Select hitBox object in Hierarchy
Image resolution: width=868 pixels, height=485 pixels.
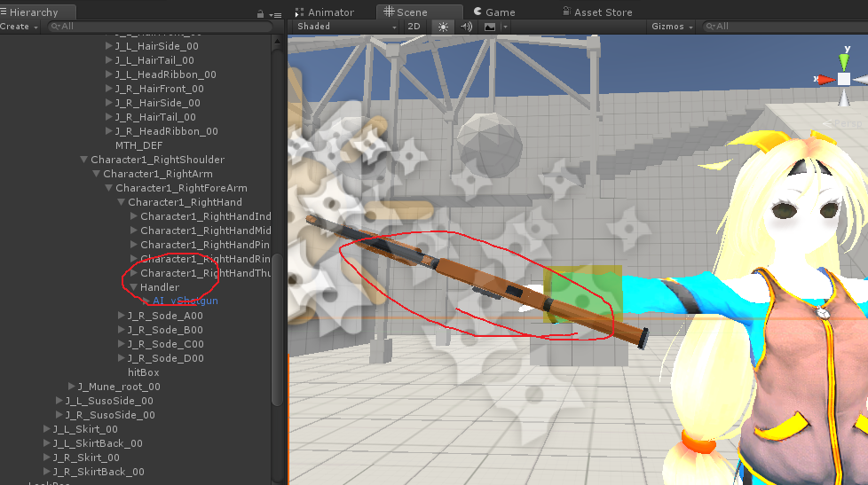[144, 372]
